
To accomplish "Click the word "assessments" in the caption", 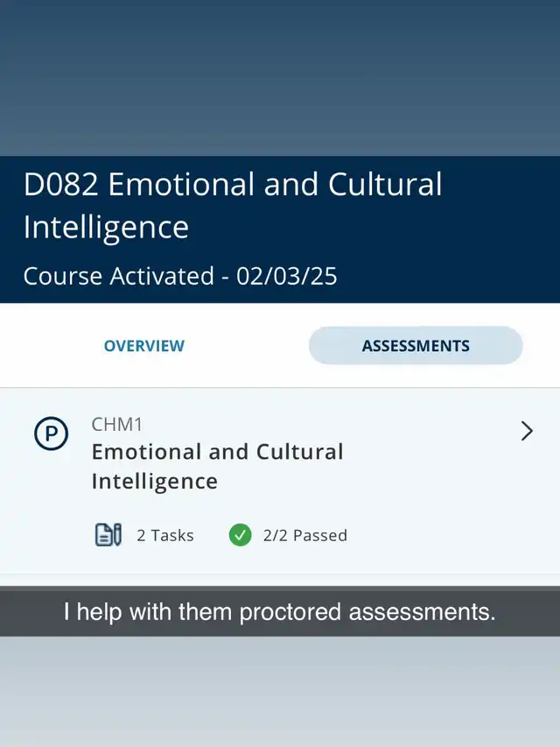I will point(422,612).
